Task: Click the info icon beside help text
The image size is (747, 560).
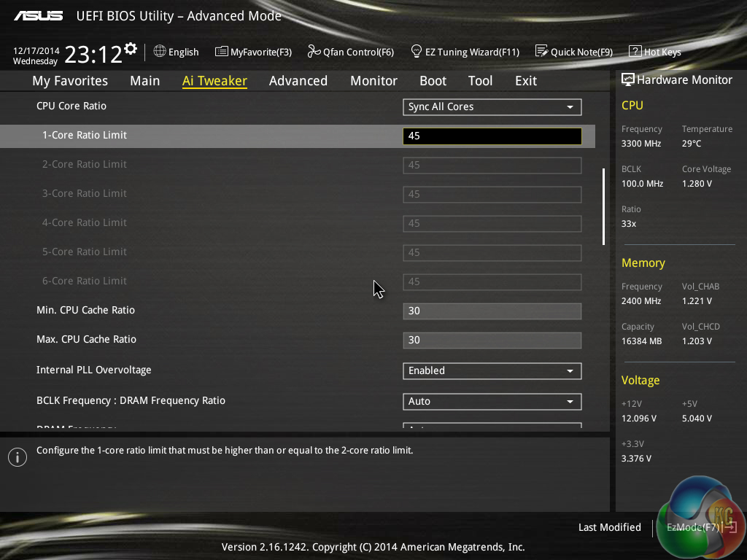Action: [18, 457]
